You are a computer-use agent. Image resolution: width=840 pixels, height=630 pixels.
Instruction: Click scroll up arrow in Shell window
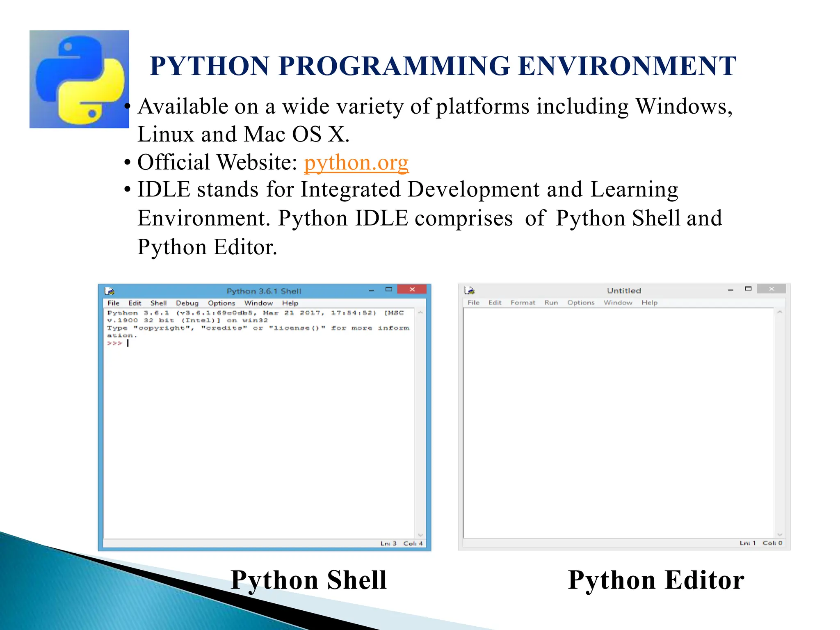pyautogui.click(x=420, y=313)
